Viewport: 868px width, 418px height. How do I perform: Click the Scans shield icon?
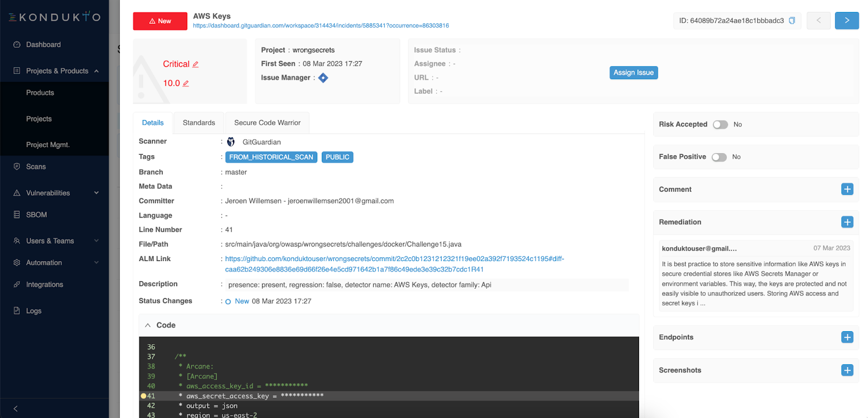[17, 167]
